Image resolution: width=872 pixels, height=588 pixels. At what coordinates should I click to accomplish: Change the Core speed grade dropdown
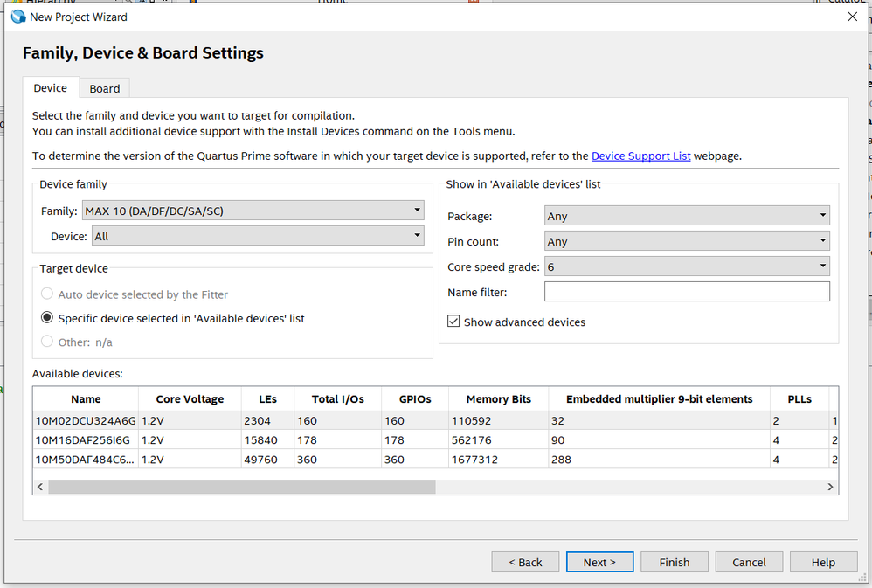(686, 266)
